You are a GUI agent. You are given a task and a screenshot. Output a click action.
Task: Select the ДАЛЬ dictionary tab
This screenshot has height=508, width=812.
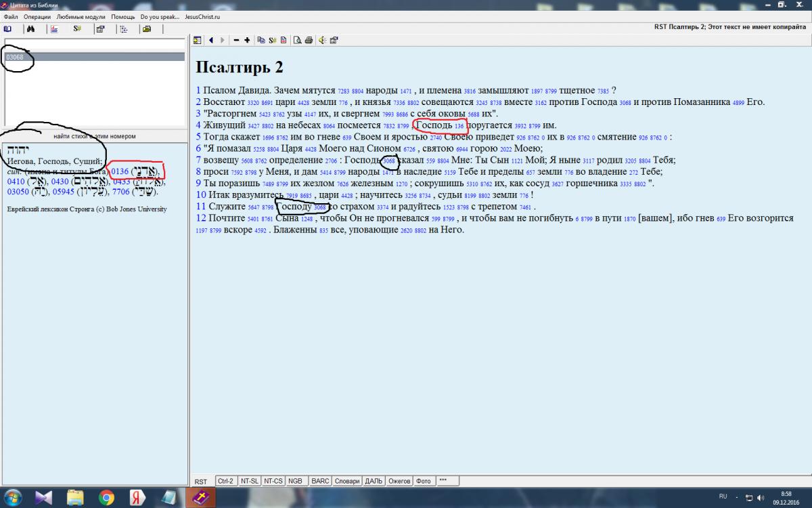[374, 481]
